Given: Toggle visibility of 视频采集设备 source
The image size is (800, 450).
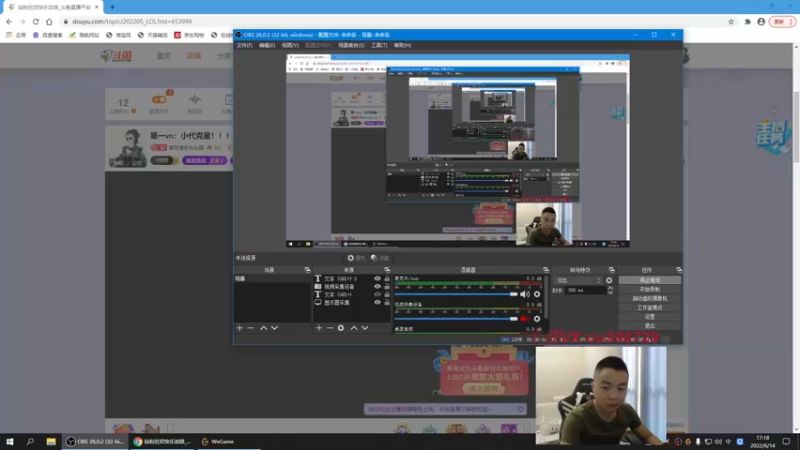Looking at the screenshot, I should (x=377, y=287).
